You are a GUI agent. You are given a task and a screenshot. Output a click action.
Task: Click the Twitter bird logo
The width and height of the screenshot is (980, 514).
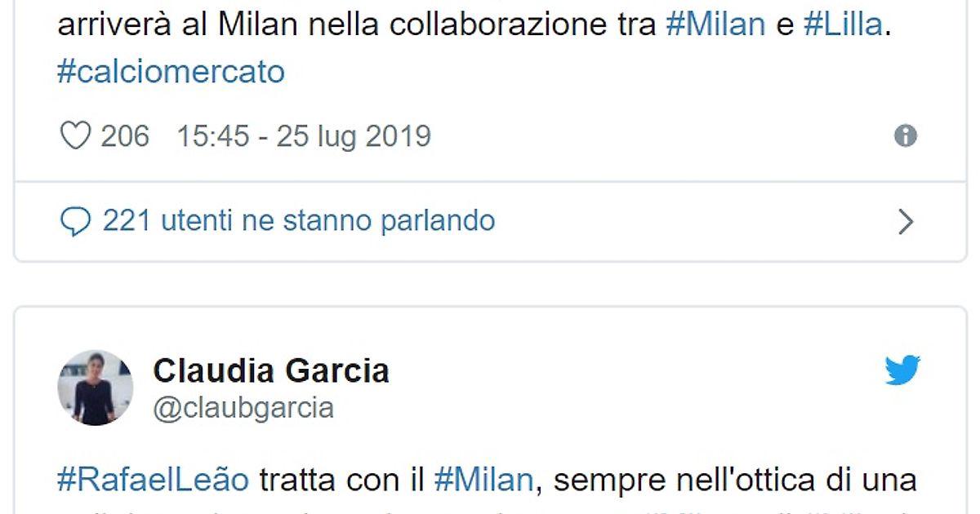(902, 371)
